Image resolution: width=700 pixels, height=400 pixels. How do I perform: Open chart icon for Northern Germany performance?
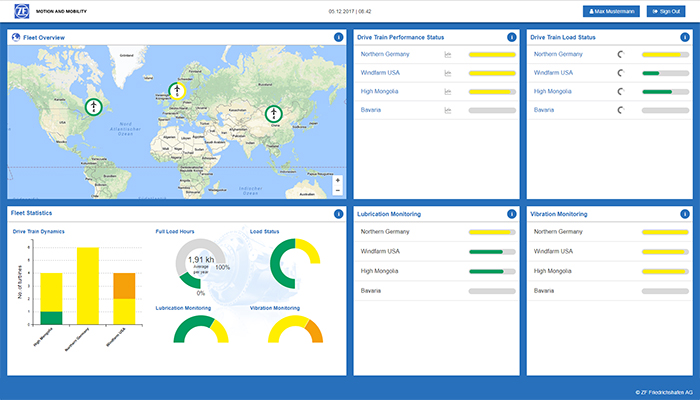point(448,54)
